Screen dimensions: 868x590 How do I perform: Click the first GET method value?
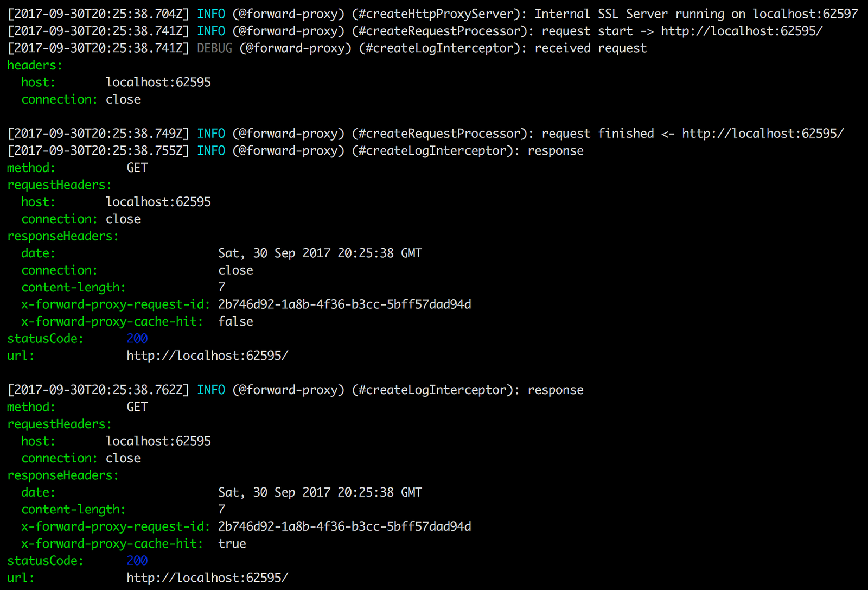point(137,168)
